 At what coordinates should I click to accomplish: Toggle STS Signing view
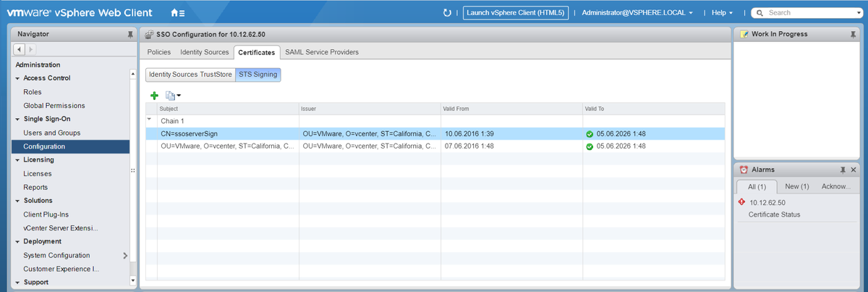(x=258, y=74)
